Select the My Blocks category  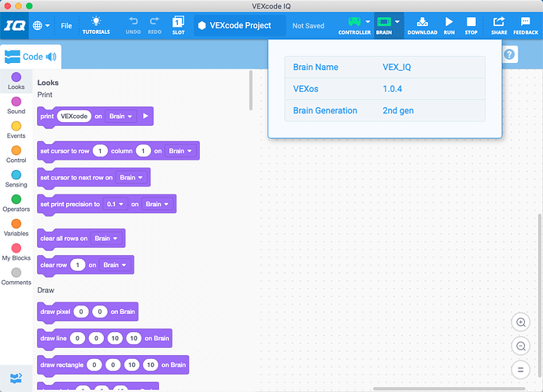pyautogui.click(x=17, y=253)
